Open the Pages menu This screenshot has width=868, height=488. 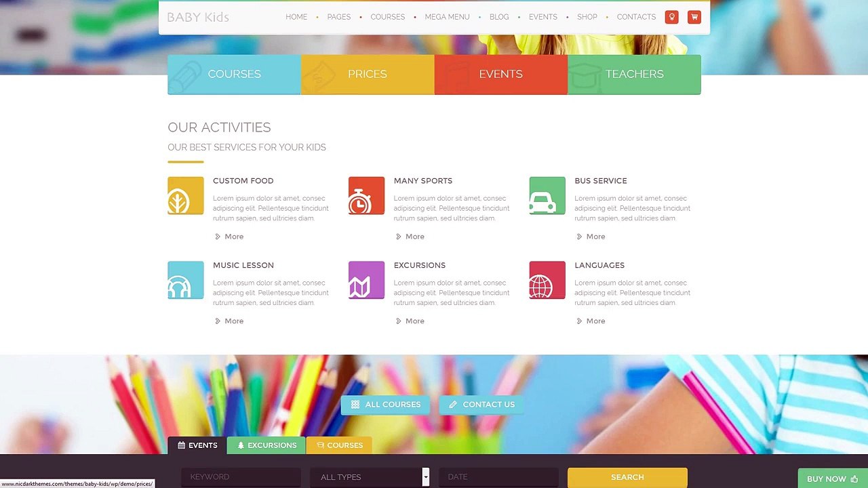pyautogui.click(x=339, y=17)
